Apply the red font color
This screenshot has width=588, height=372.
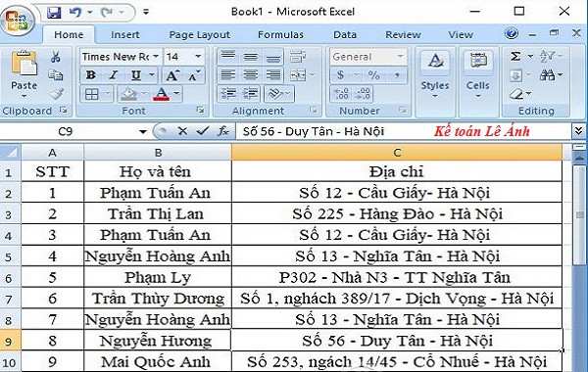click(162, 94)
